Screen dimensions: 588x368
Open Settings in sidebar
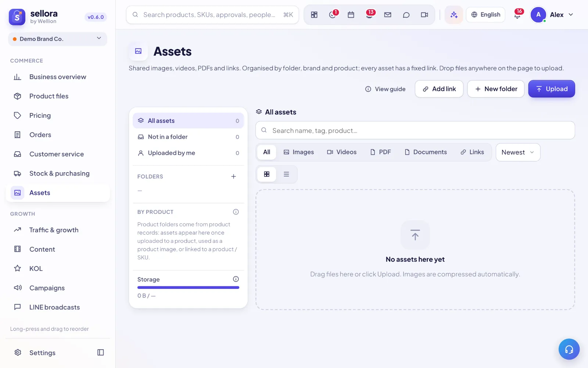pyautogui.click(x=42, y=353)
